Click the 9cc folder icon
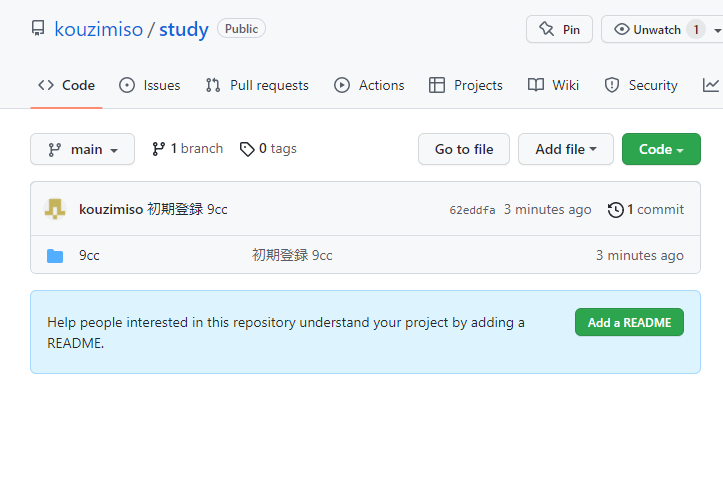 coord(55,256)
